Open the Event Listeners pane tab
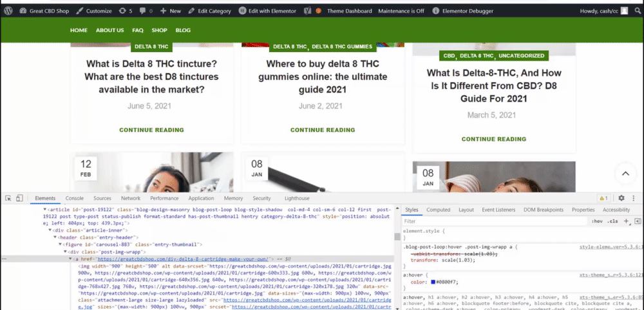 click(498, 210)
